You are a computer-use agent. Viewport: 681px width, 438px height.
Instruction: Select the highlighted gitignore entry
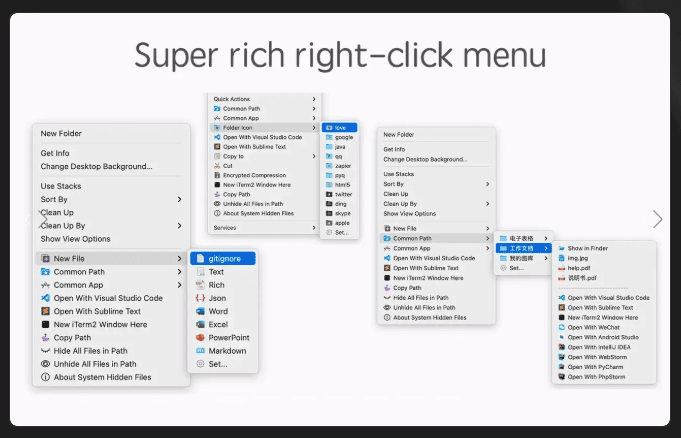223,259
